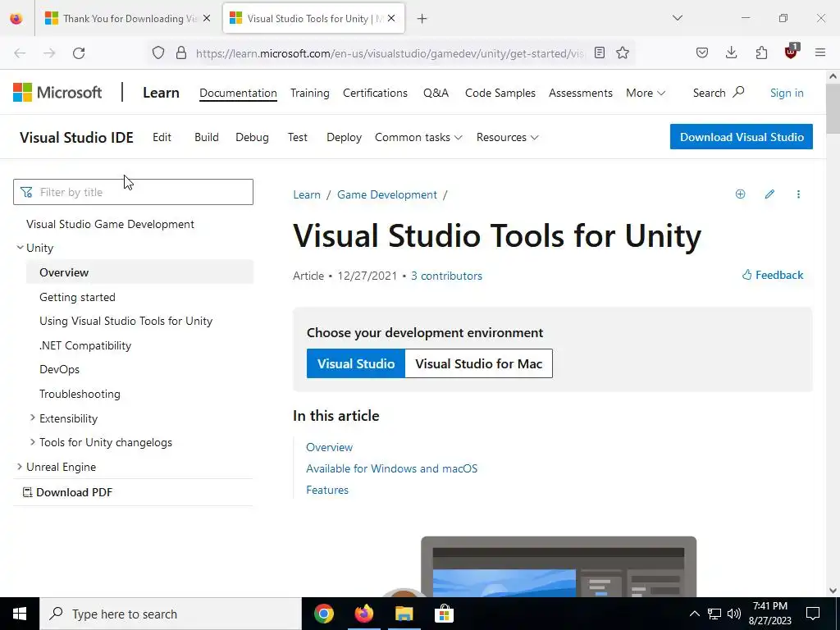Click the list all tabs arrow
This screenshot has width=840, height=630.
[x=678, y=18]
